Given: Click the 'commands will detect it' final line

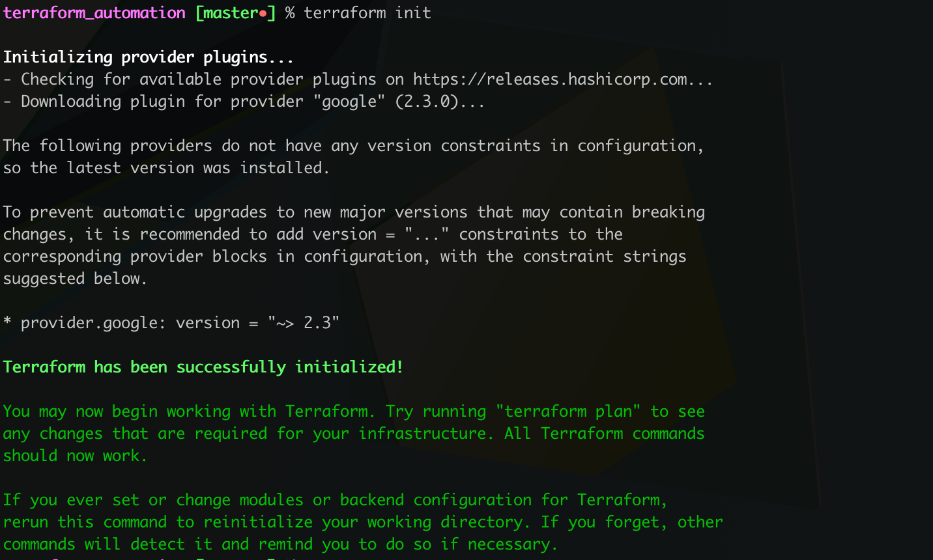Looking at the screenshot, I should click(x=280, y=544).
